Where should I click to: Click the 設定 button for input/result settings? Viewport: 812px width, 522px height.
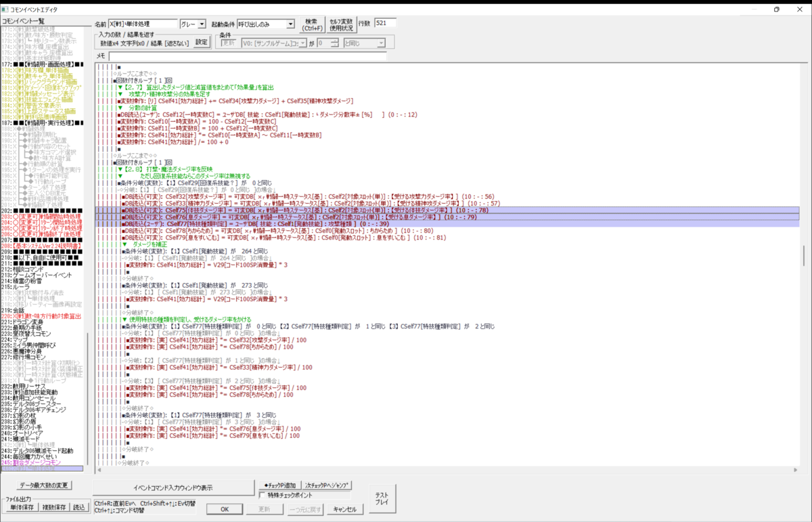click(x=202, y=42)
